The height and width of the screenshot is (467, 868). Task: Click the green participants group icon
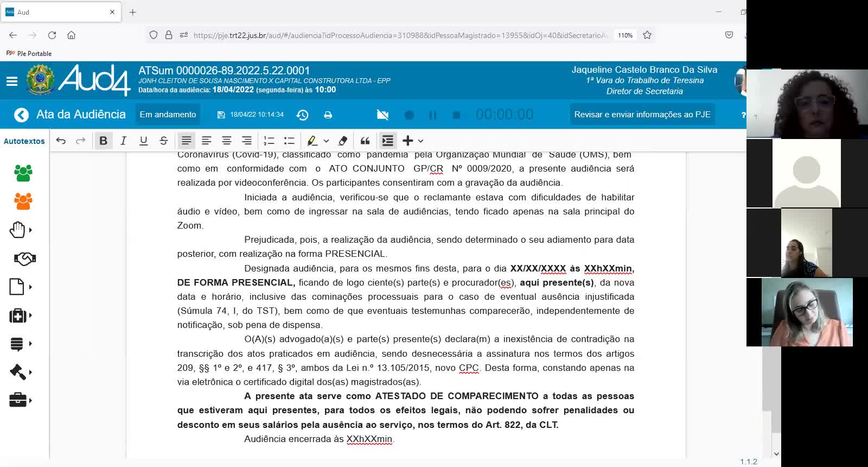click(x=23, y=173)
